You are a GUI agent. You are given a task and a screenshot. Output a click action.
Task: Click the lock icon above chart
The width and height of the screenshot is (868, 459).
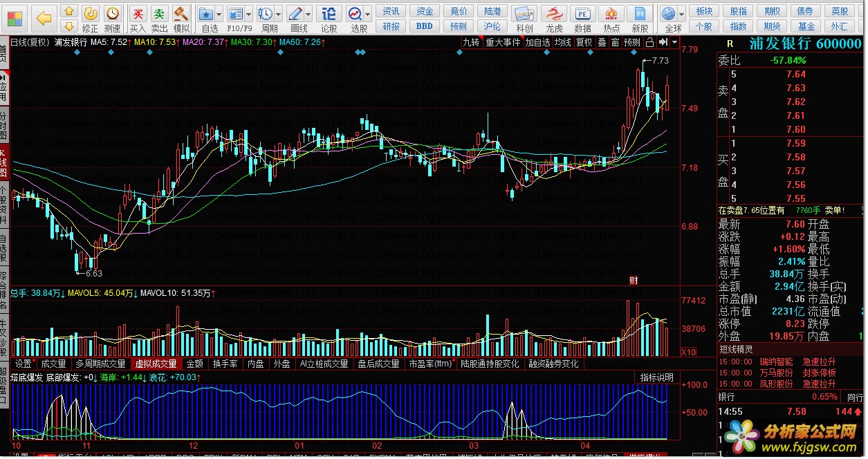point(649,42)
